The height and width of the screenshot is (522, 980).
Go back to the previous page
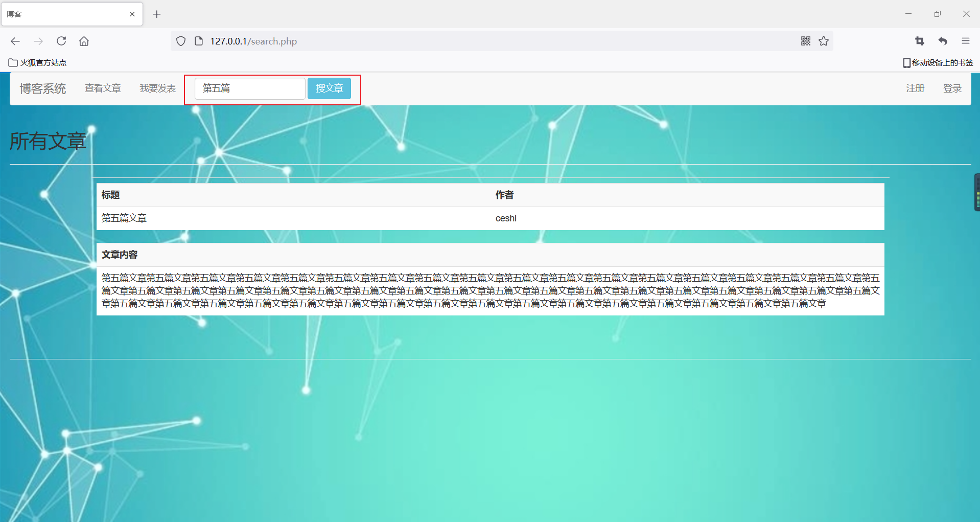[15, 41]
